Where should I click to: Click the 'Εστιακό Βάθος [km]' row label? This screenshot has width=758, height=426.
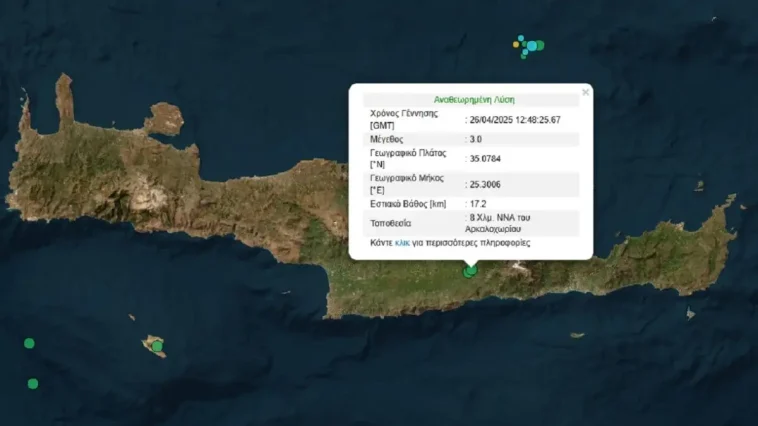(410, 204)
